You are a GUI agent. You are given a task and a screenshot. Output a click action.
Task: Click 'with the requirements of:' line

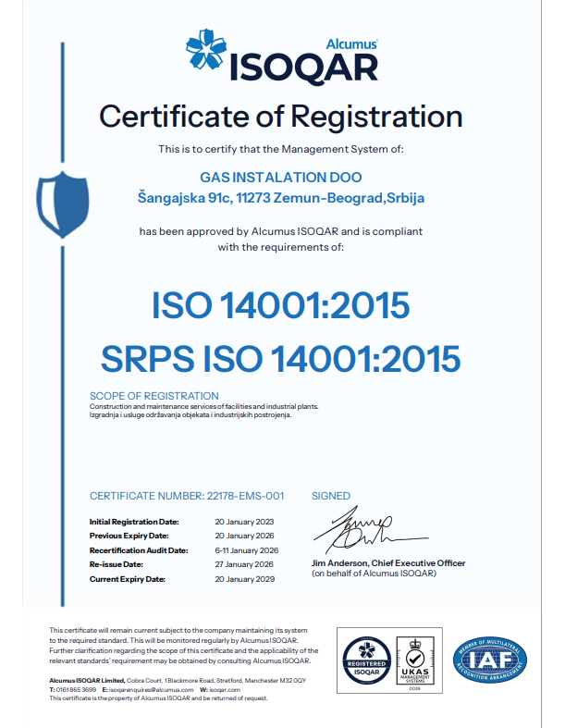click(281, 247)
